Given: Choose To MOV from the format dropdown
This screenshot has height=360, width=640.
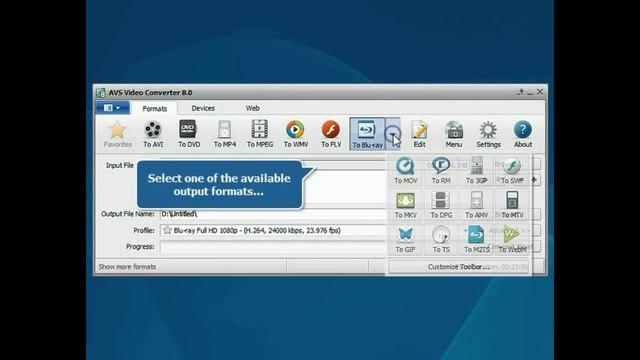Looking at the screenshot, I should pos(405,170).
